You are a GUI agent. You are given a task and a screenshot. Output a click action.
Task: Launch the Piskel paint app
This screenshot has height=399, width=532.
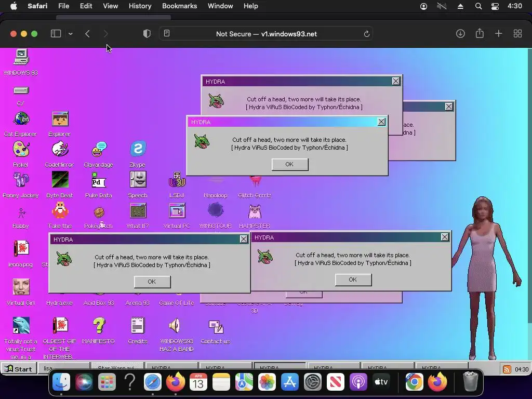[21, 149]
